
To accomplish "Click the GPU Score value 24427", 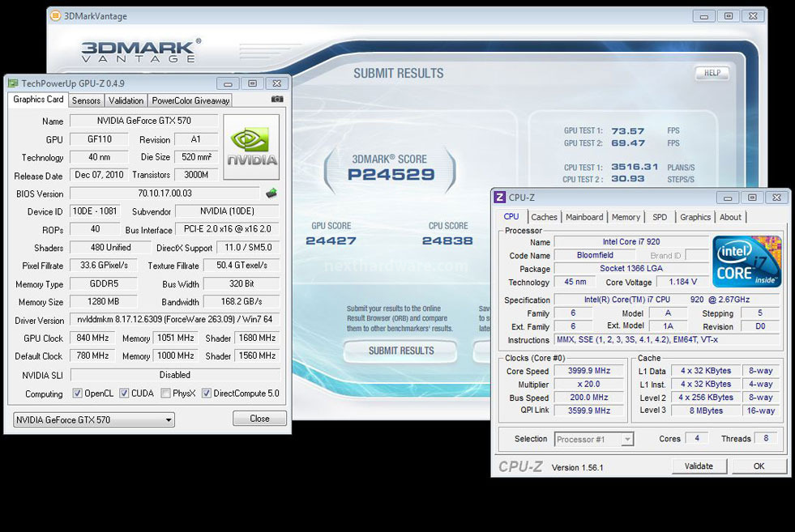I will [x=331, y=240].
